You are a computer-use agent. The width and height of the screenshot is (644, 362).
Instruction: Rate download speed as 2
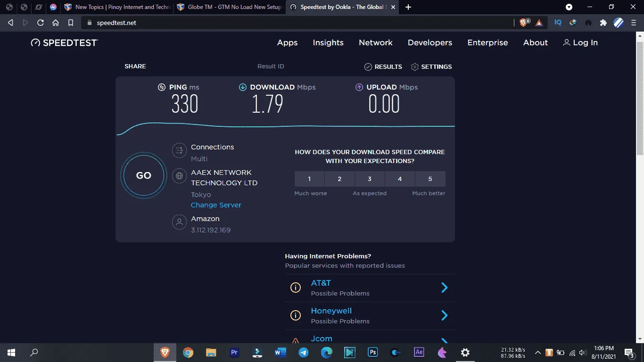pyautogui.click(x=339, y=179)
